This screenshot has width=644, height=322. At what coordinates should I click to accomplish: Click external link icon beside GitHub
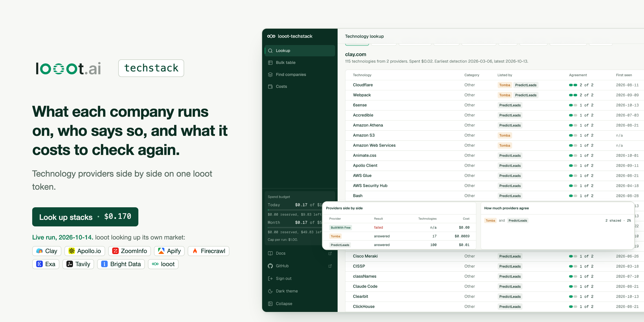tap(330, 266)
